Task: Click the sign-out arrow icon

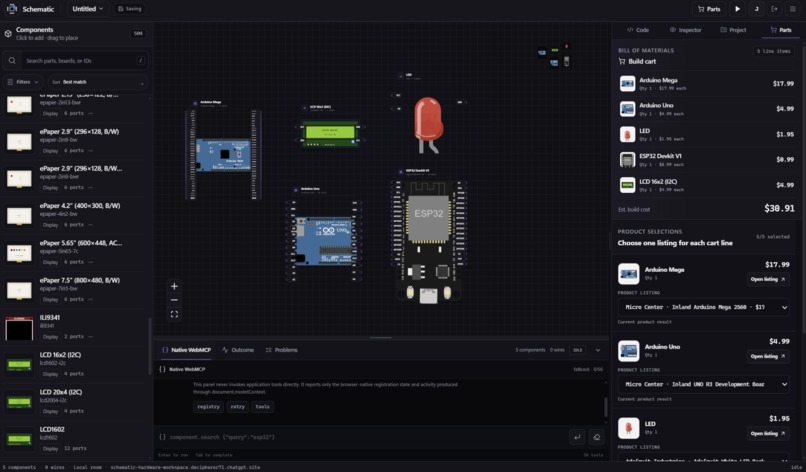Action: 774,9
